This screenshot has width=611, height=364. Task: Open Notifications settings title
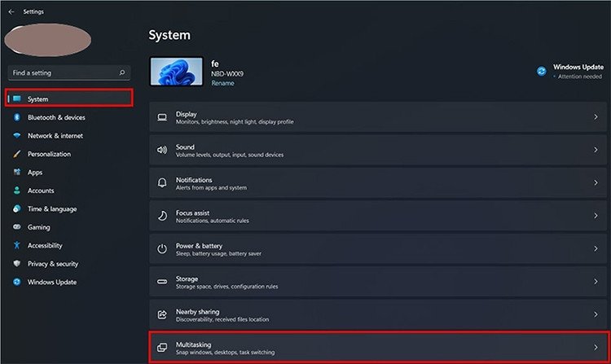tap(194, 180)
